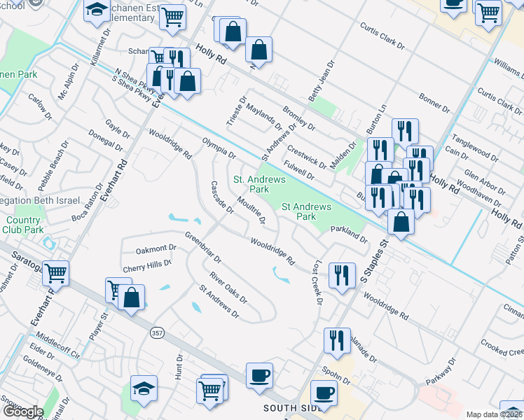Viewport: 524px width, 420px height.
Task: Click the Killarmet Dr label
Action: click(x=100, y=47)
